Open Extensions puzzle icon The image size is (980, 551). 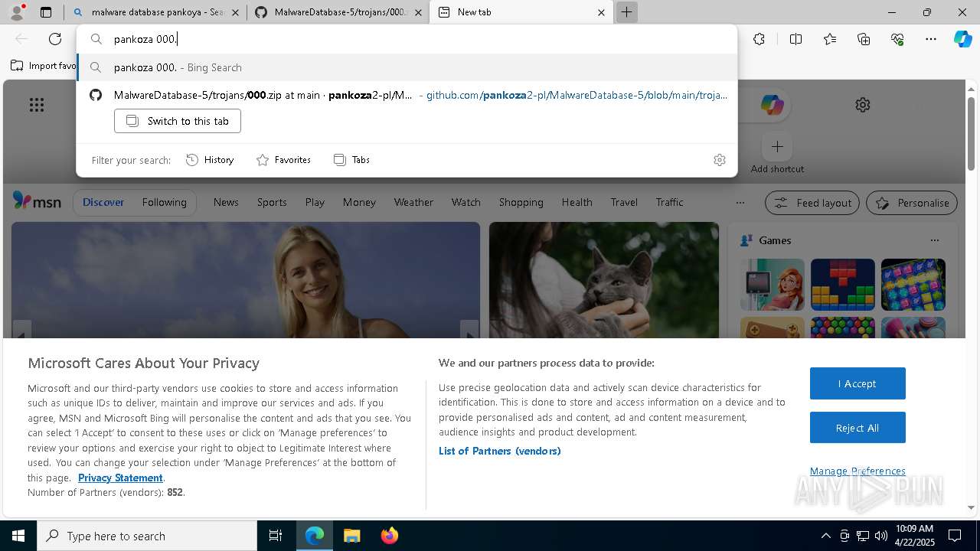pyautogui.click(x=759, y=39)
